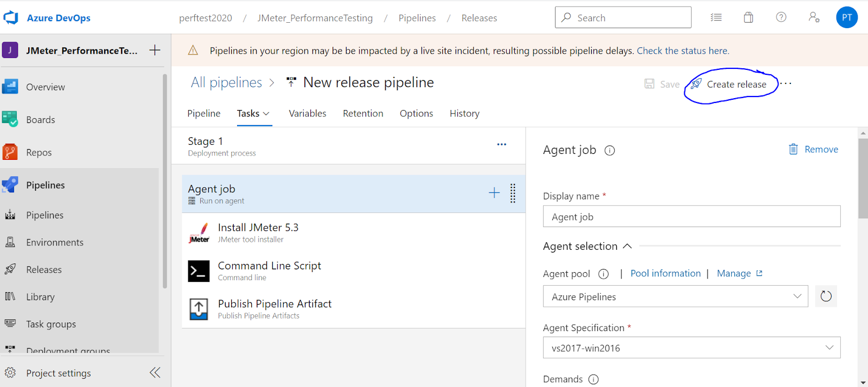Switch to the Options tab
This screenshot has height=387, width=868.
(x=417, y=113)
